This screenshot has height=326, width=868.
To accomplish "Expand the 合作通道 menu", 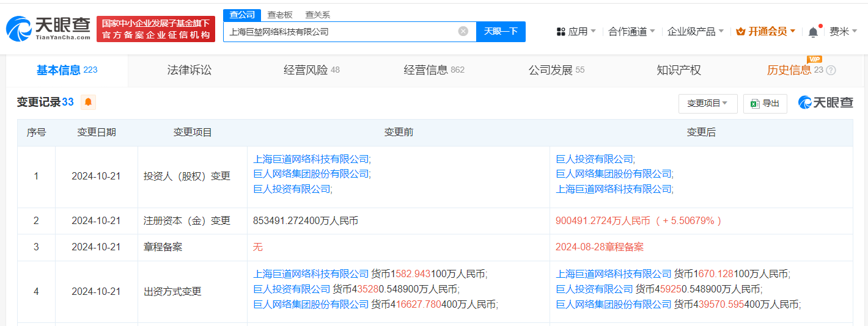I will click(631, 32).
